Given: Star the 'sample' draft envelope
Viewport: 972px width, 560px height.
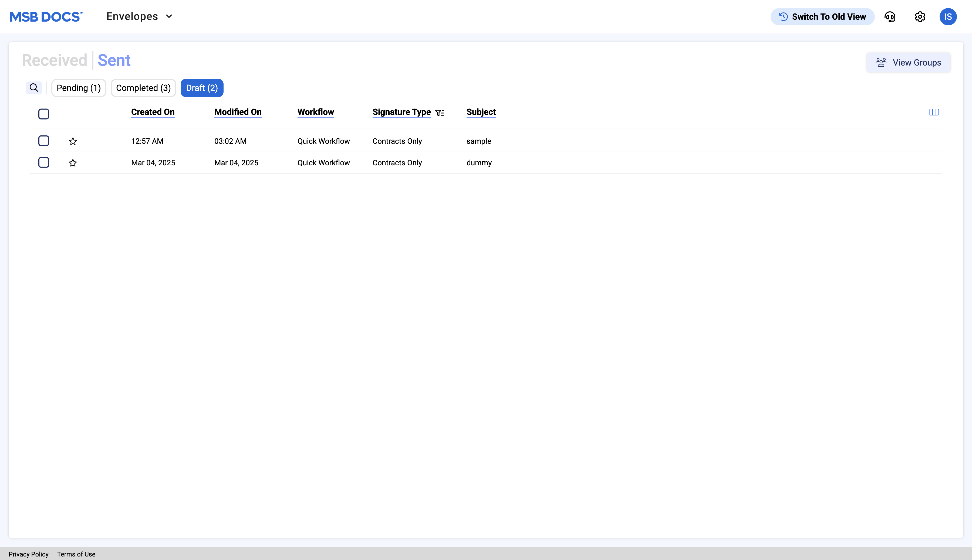Looking at the screenshot, I should (x=73, y=141).
